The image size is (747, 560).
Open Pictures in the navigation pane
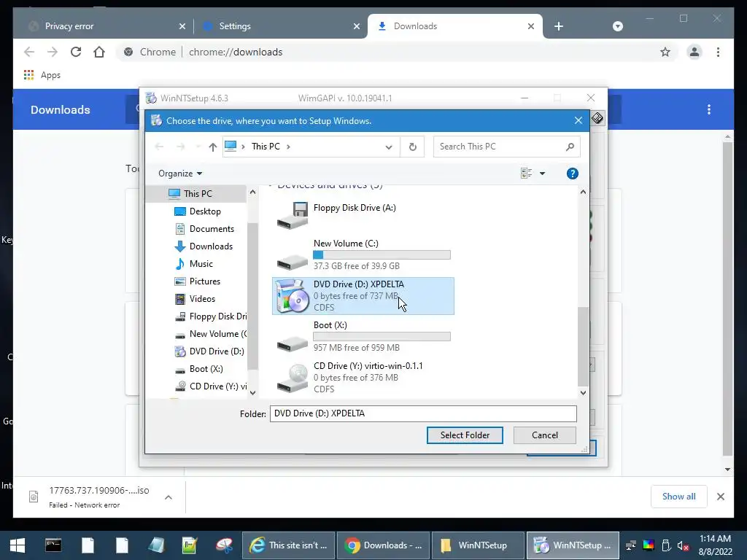(x=205, y=281)
